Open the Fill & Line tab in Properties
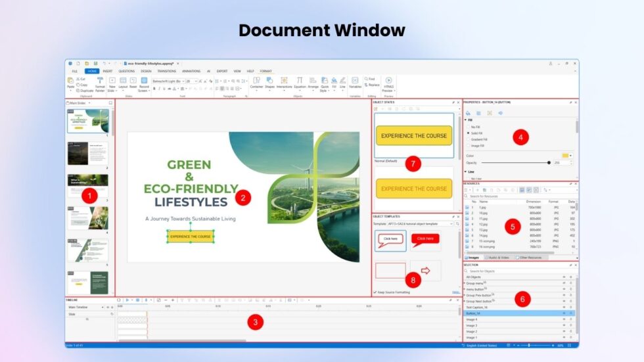644x362 pixels. (468, 113)
